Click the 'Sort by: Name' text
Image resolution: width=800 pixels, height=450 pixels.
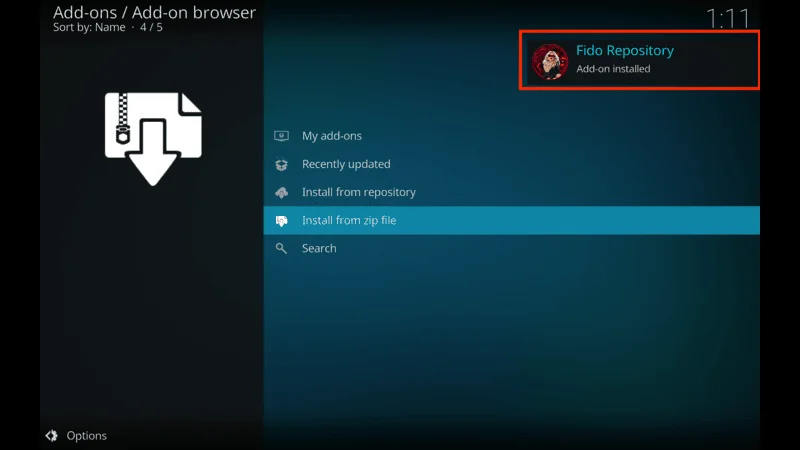click(x=89, y=28)
